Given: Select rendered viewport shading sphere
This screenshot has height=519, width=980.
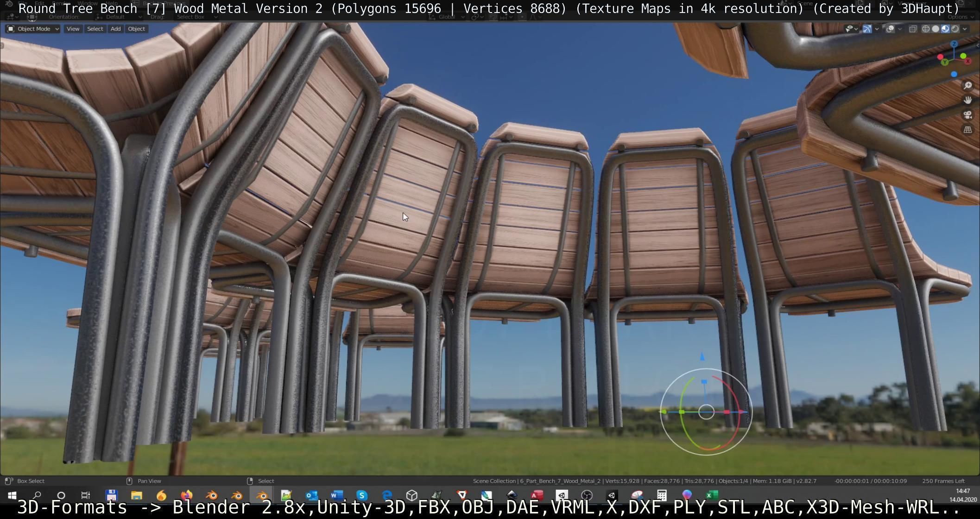Looking at the screenshot, I should click(955, 29).
